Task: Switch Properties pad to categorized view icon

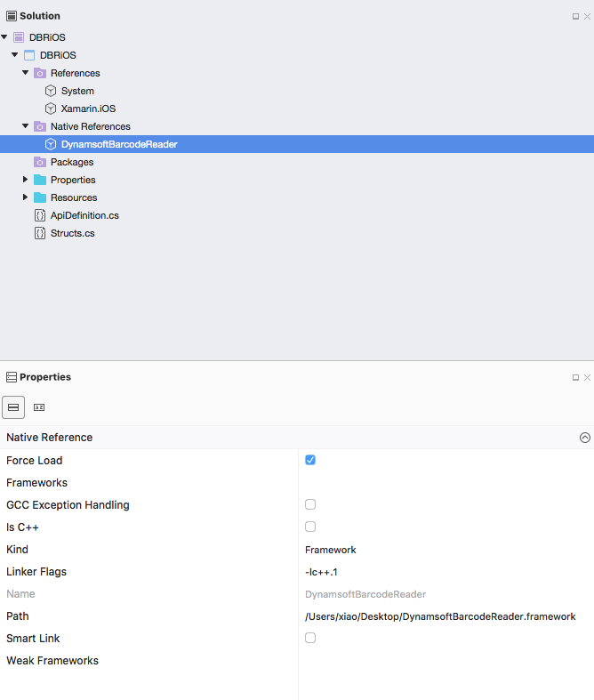Action: click(13, 407)
